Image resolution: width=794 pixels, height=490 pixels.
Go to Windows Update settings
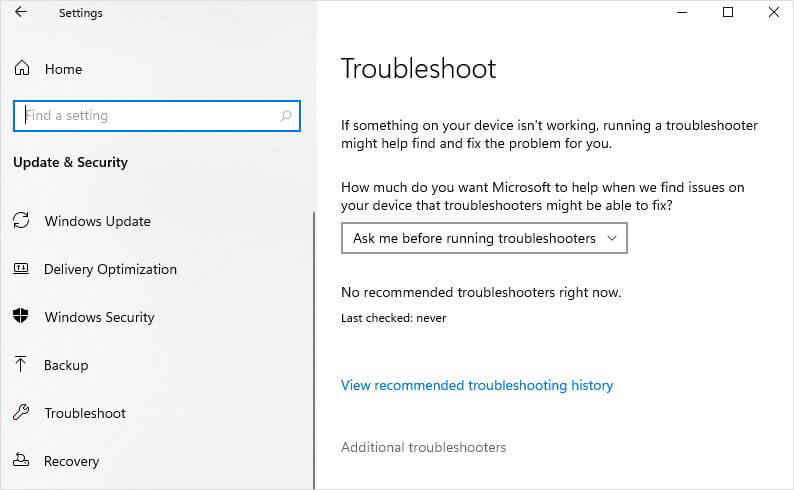tap(97, 221)
